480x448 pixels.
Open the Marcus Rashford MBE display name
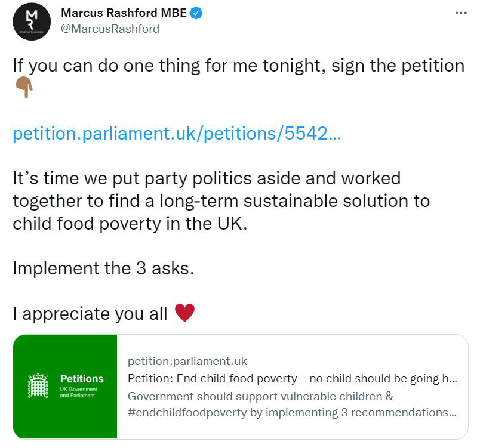pyautogui.click(x=125, y=13)
